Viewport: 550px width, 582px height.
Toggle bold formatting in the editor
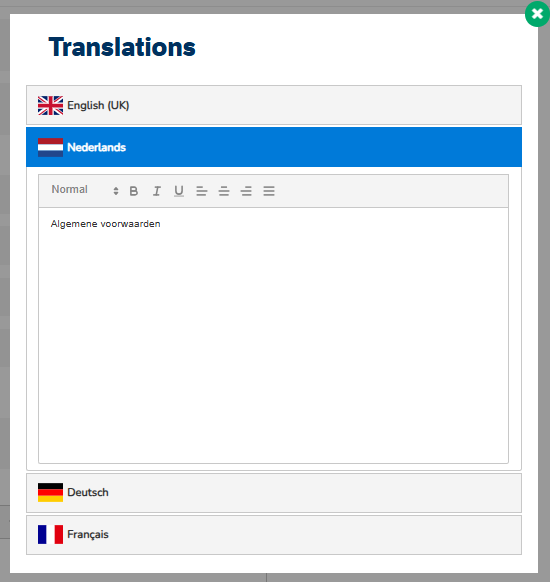pos(134,191)
